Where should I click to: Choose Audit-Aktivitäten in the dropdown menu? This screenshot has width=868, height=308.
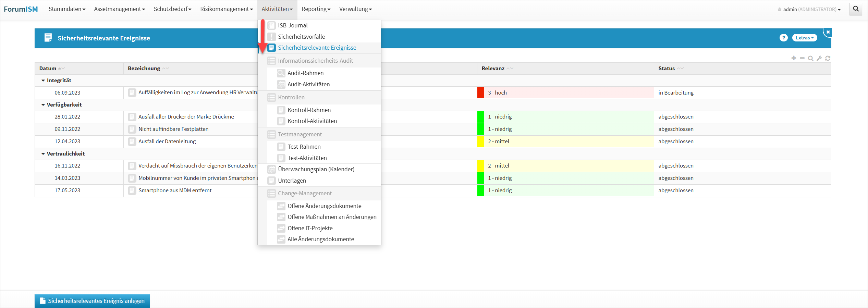coord(308,84)
